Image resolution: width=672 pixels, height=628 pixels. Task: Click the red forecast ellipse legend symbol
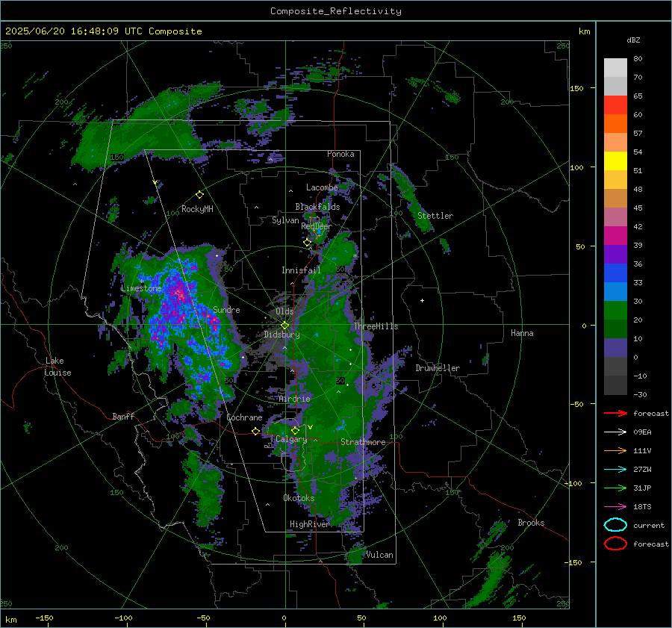coord(615,544)
